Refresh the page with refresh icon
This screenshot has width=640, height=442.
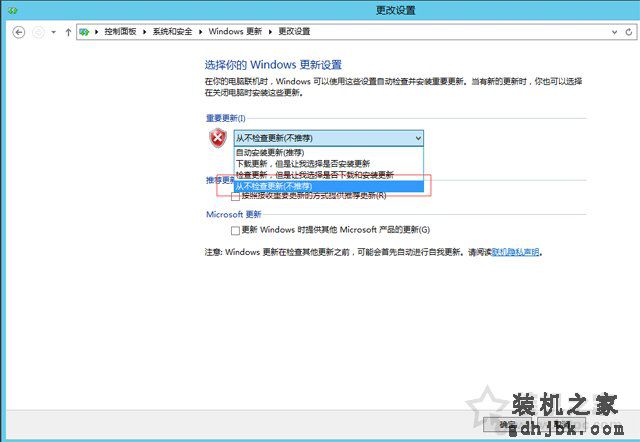click(x=629, y=32)
